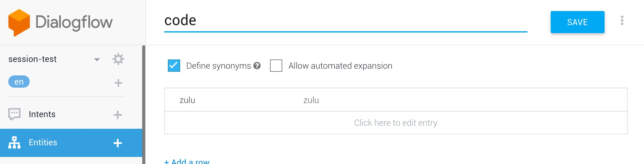Image resolution: width=644 pixels, height=164 pixels.
Task: Click the Dialogflow cube logo
Action: [19, 22]
